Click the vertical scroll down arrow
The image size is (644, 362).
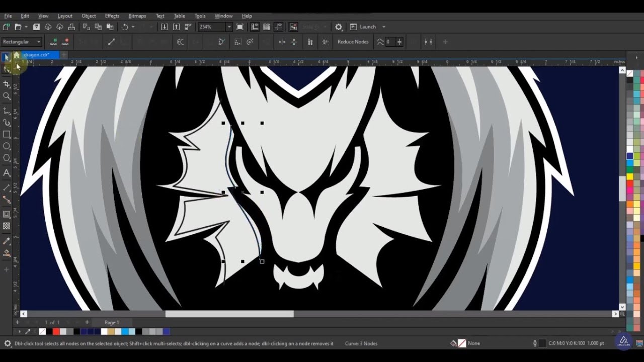coord(622,307)
